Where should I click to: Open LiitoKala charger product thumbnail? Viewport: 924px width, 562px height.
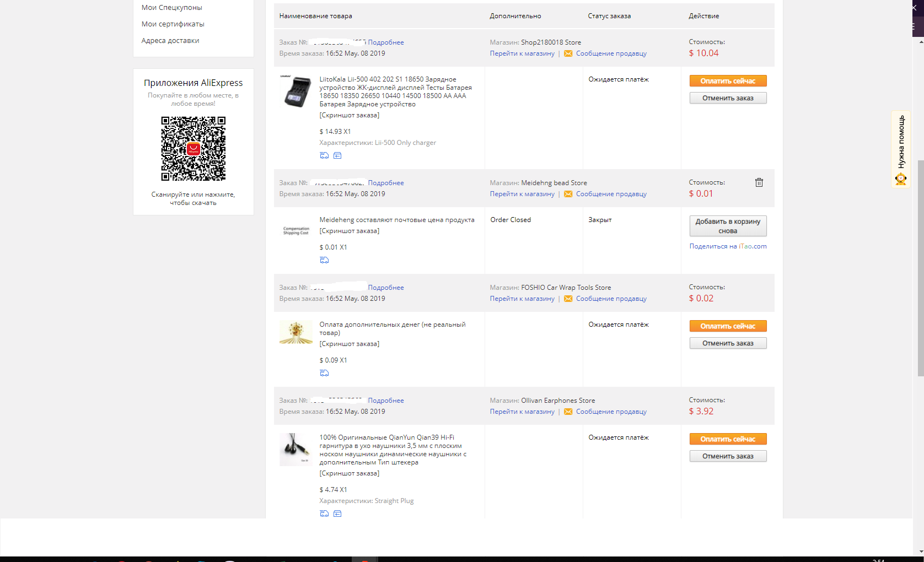tap(296, 91)
